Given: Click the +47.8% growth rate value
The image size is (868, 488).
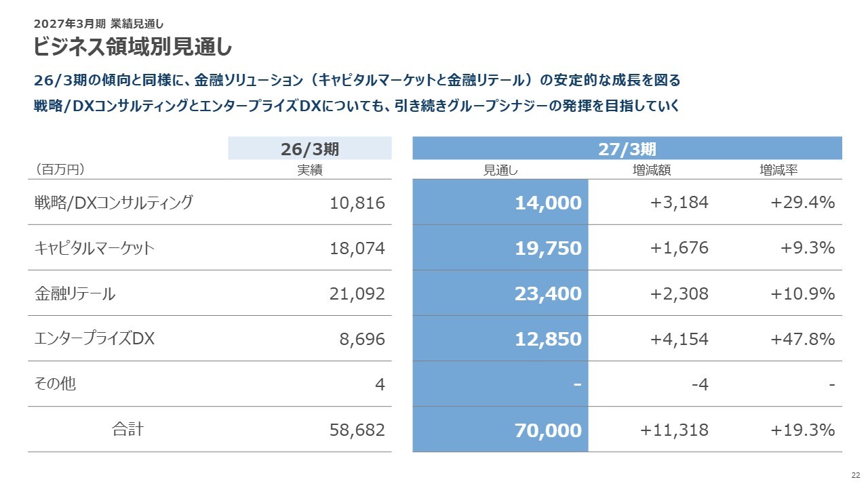Looking at the screenshot, I should pyautogui.click(x=802, y=339).
